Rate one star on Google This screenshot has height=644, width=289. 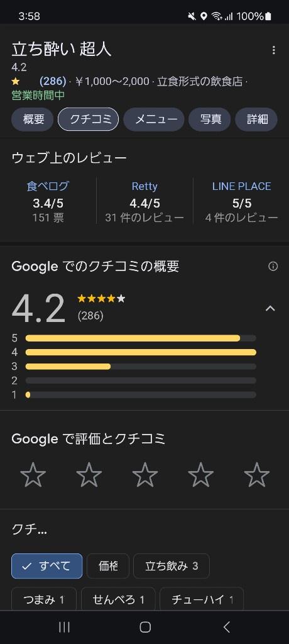[33, 474]
